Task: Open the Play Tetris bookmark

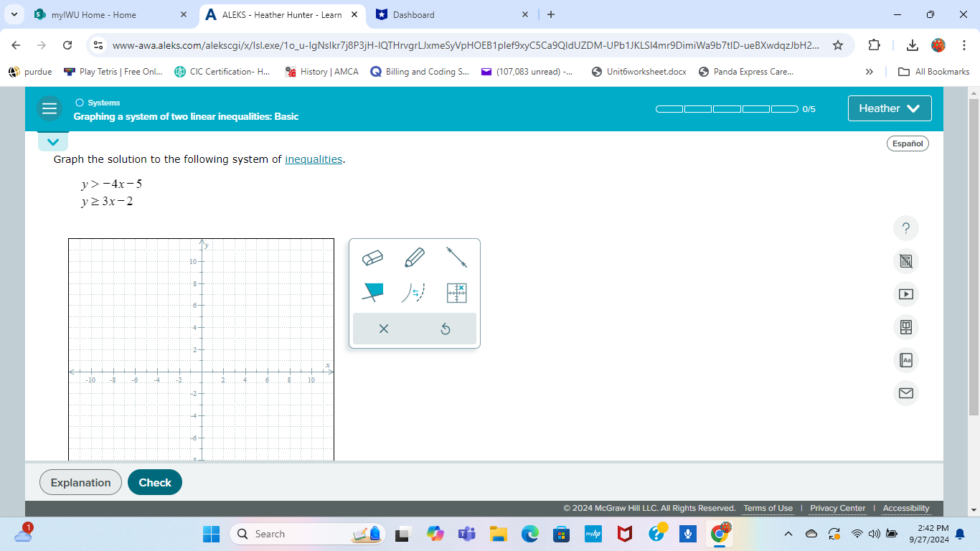Action: [113, 72]
